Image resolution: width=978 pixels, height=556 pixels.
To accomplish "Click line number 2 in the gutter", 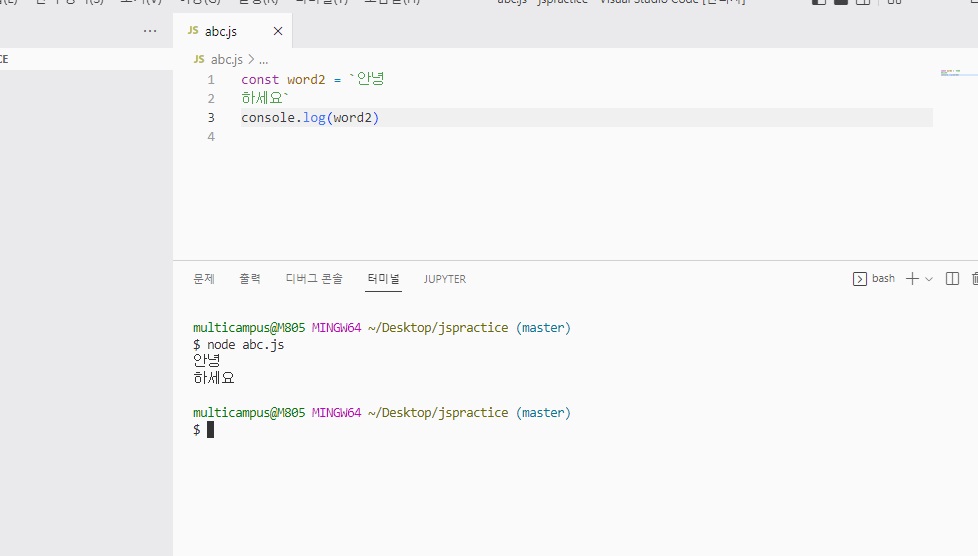I will coord(211,99).
